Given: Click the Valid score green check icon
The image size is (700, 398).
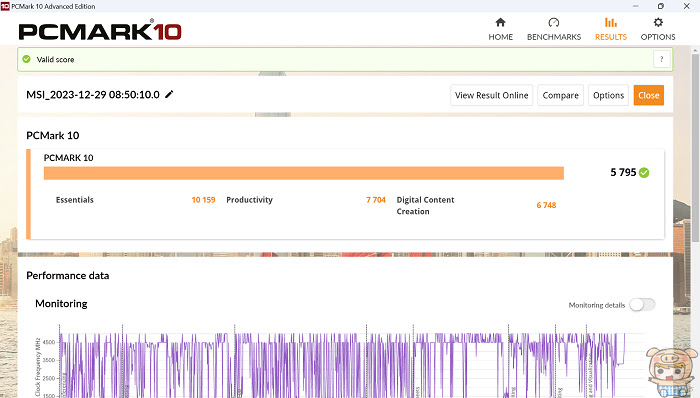Looking at the screenshot, I should click(x=26, y=59).
